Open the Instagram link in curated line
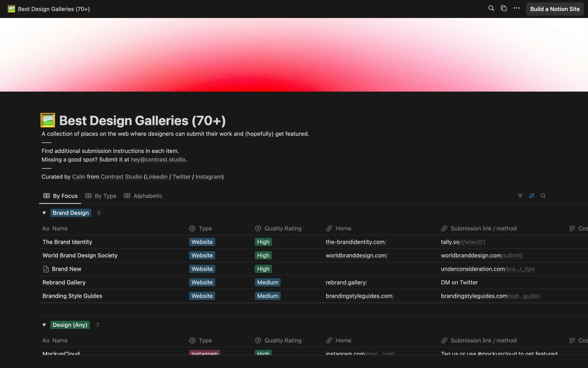This screenshot has width=588, height=368. [209, 177]
